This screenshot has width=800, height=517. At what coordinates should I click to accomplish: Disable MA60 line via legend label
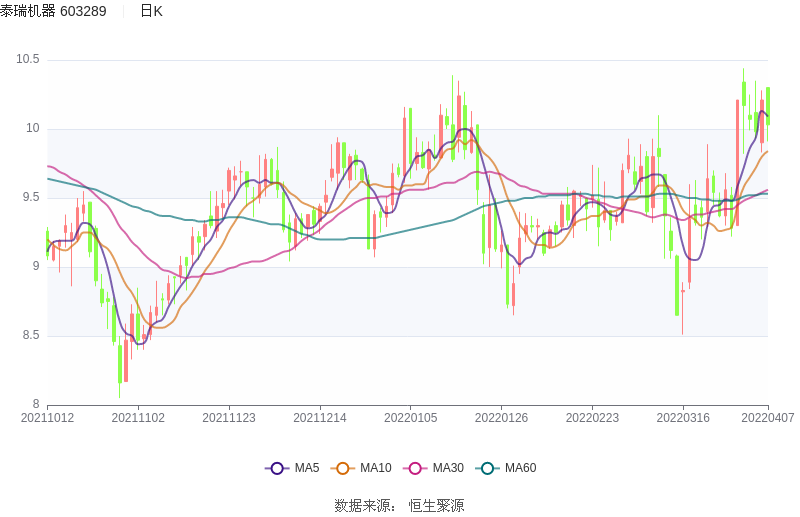520,468
